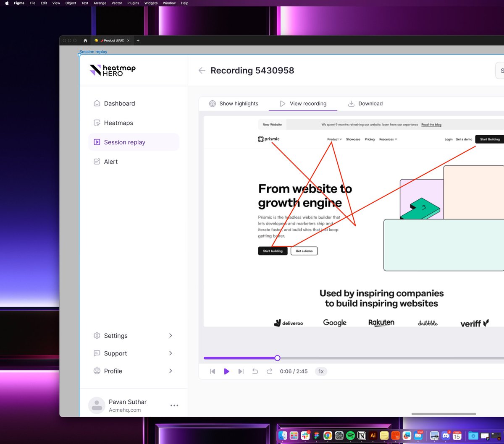Click the purple play button
This screenshot has width=504, height=444.
pos(226,371)
